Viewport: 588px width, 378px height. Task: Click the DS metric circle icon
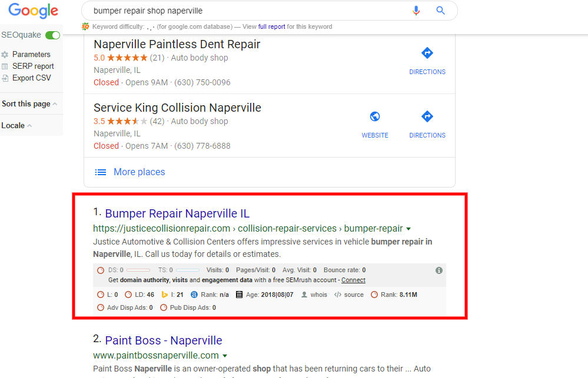pos(101,270)
